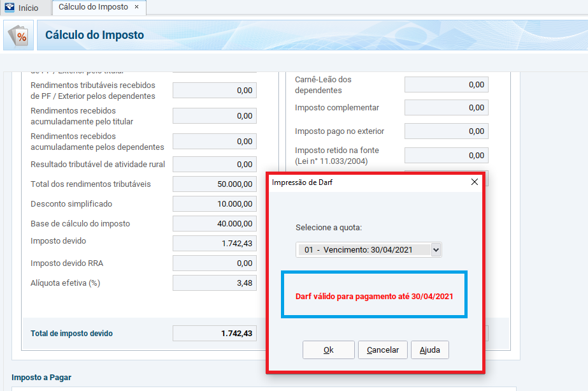The image size is (588, 391).
Task: Click the percent icon beside Cálculo do Imposto header
Action: 20,36
